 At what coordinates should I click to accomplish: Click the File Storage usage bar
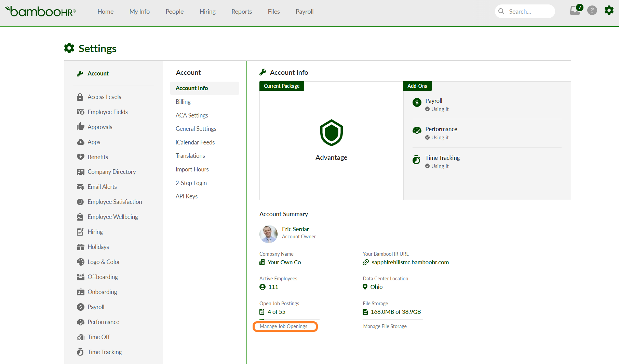click(393, 320)
